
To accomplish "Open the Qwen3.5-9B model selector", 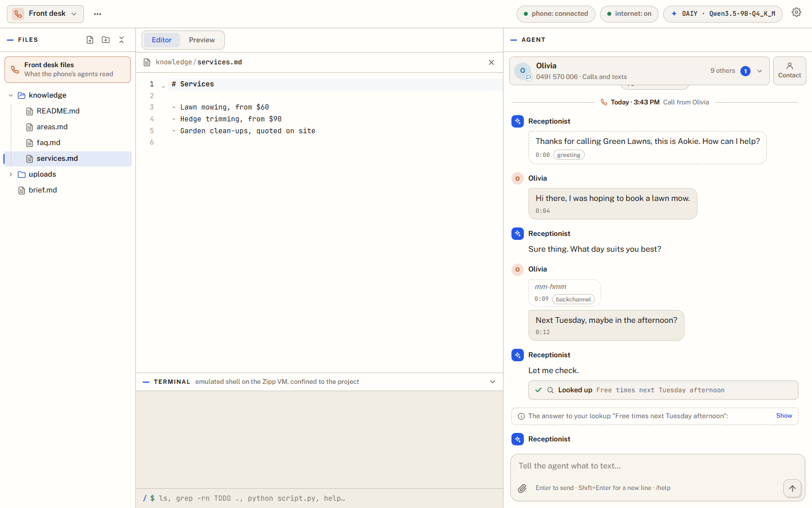I will tap(722, 14).
